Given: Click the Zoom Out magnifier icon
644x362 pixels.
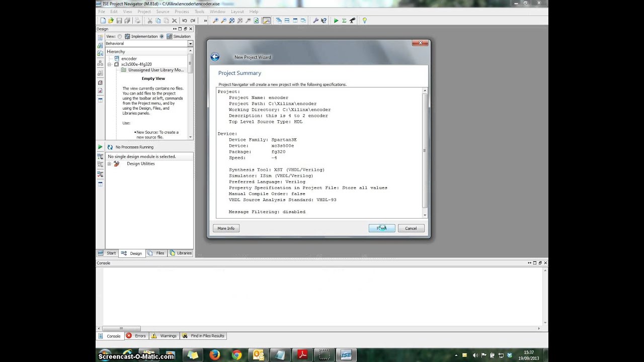Looking at the screenshot, I should 223,21.
